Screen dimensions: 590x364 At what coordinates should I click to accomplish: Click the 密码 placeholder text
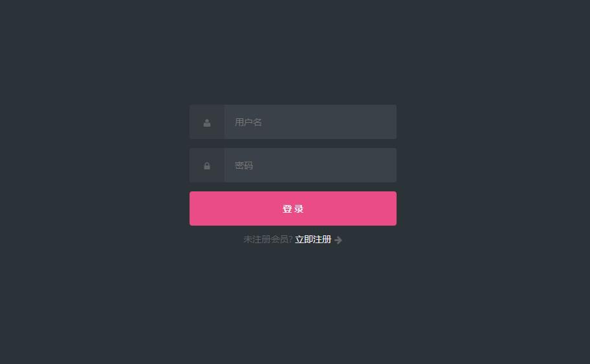tap(244, 166)
